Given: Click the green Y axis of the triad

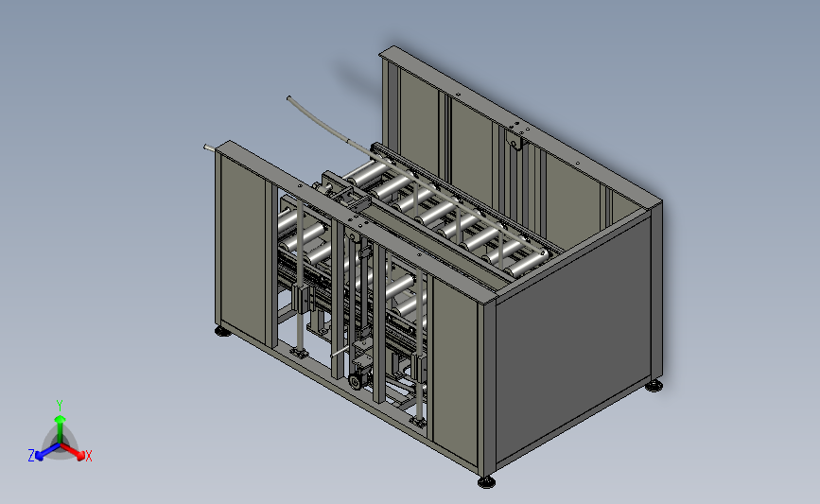Looking at the screenshot, I should [60, 427].
